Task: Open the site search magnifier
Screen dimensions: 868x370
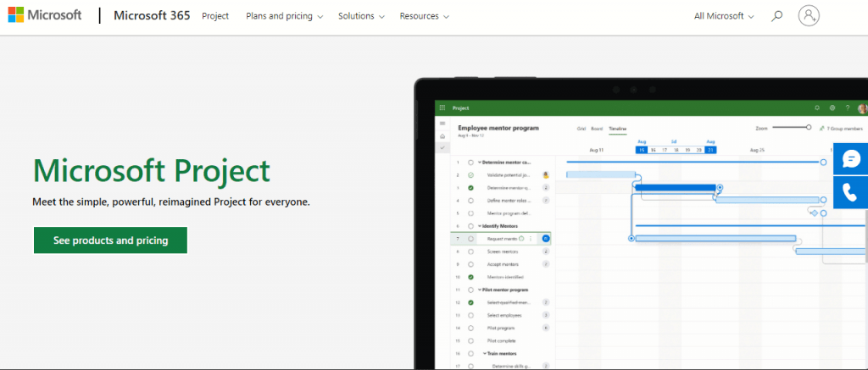Action: pos(777,16)
